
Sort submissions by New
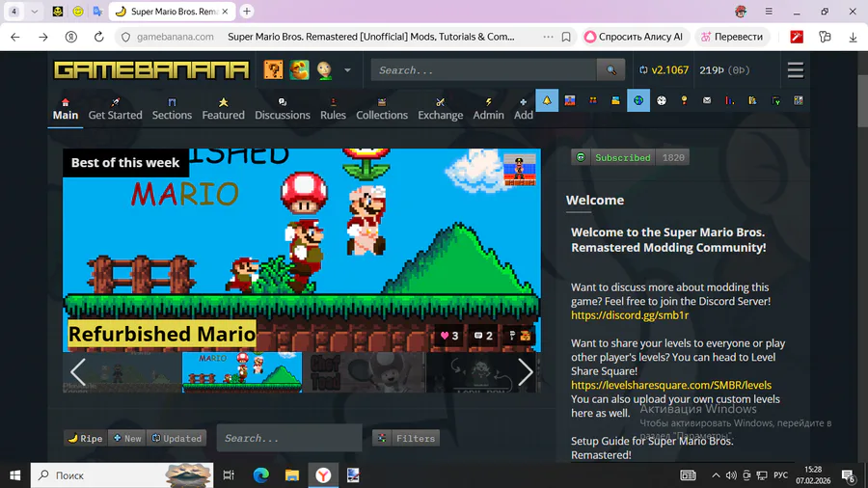(x=127, y=438)
